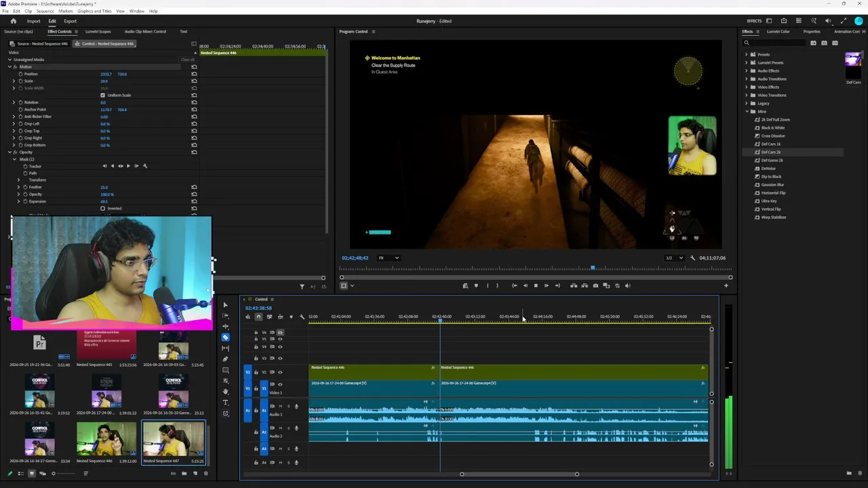The height and width of the screenshot is (488, 868).
Task: Click the Home icon in the header
Action: 13,21
